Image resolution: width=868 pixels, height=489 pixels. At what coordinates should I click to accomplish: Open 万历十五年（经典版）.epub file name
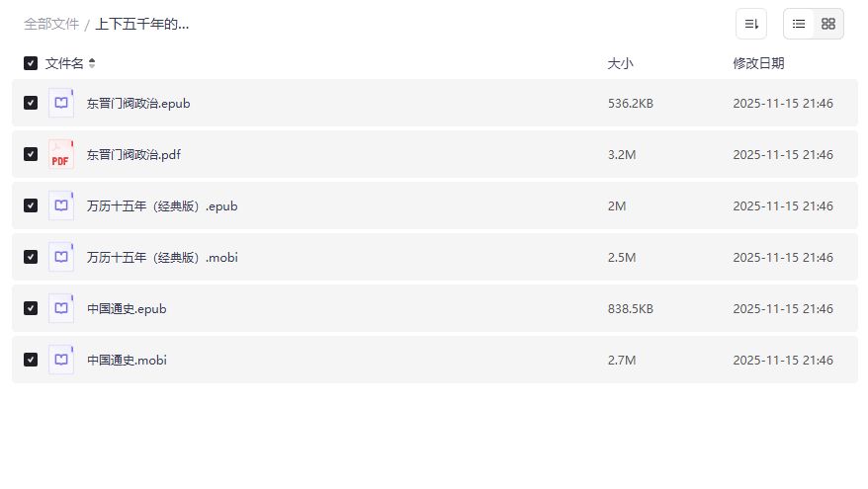162,205
